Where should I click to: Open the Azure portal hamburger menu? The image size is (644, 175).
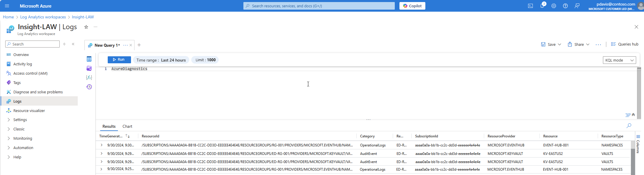7,6
